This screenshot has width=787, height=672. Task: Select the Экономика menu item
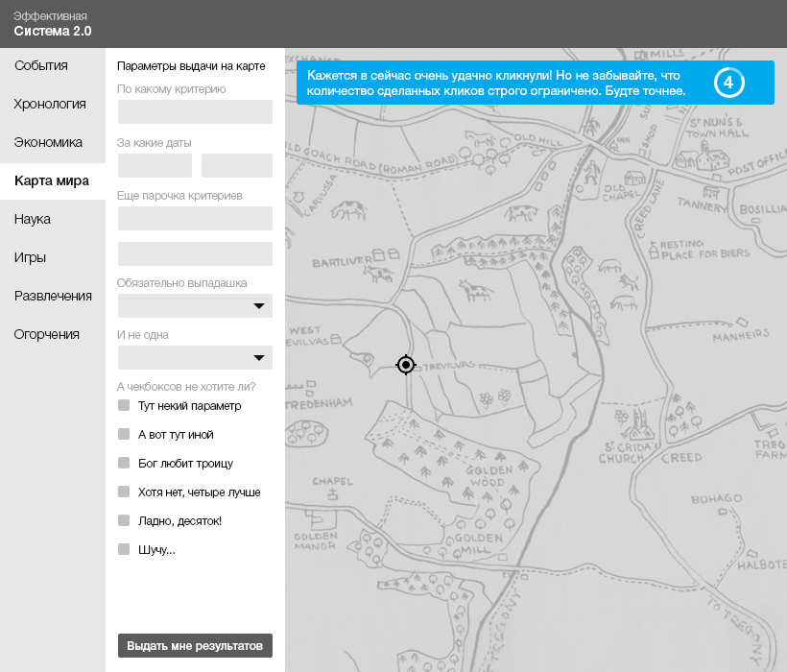tap(48, 142)
